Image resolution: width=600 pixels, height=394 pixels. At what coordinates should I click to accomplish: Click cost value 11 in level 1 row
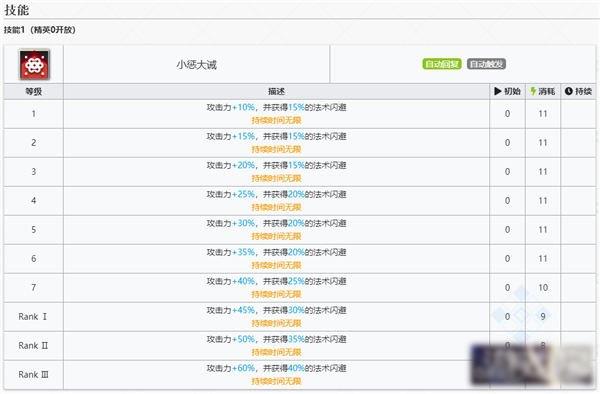coord(543,114)
